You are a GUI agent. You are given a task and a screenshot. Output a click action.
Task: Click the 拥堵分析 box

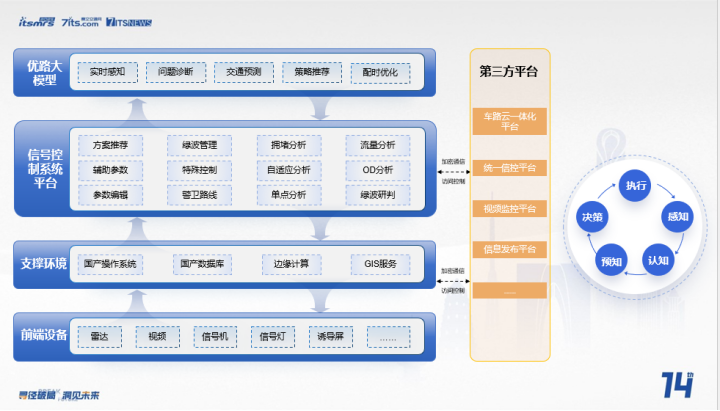pos(289,145)
